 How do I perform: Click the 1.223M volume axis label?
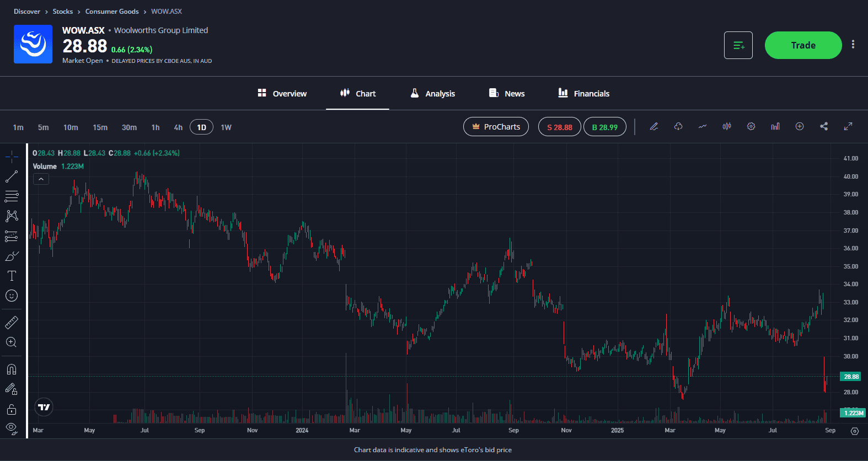(853, 412)
